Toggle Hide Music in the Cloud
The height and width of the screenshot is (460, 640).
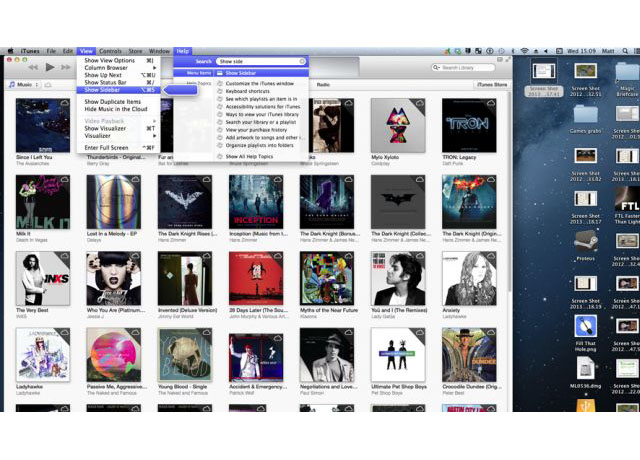tap(118, 109)
